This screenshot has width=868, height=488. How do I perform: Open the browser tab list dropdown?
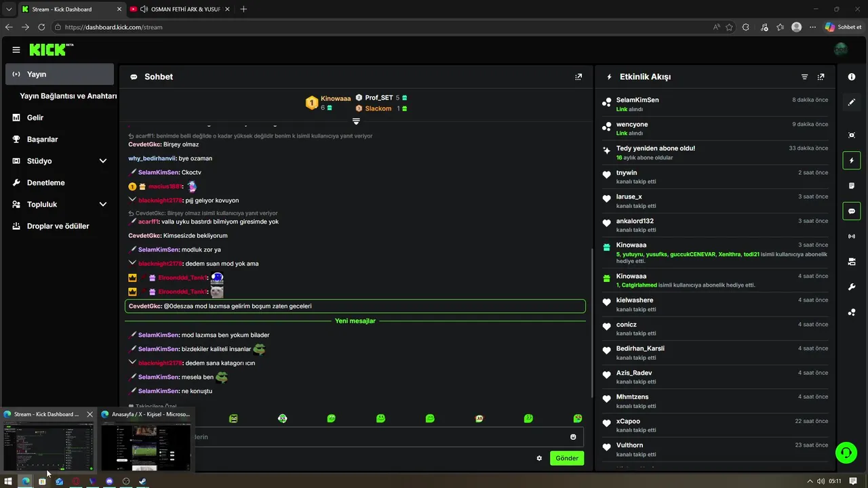(9, 9)
